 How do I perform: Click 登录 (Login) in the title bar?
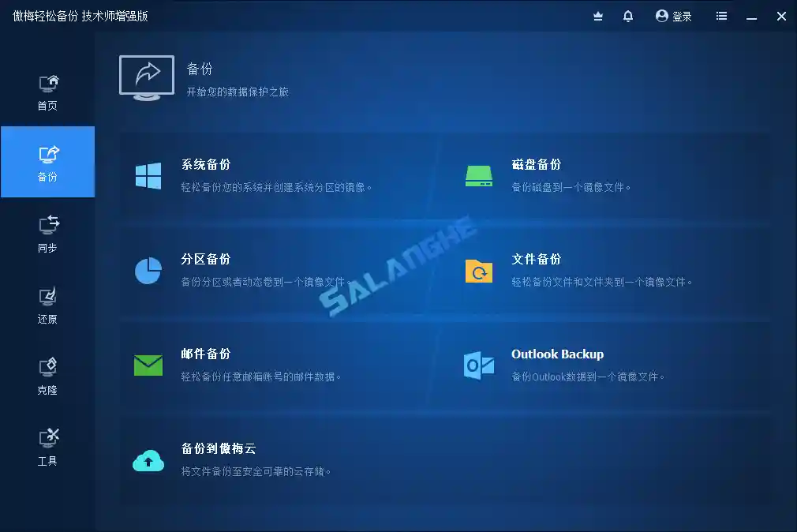pos(683,16)
